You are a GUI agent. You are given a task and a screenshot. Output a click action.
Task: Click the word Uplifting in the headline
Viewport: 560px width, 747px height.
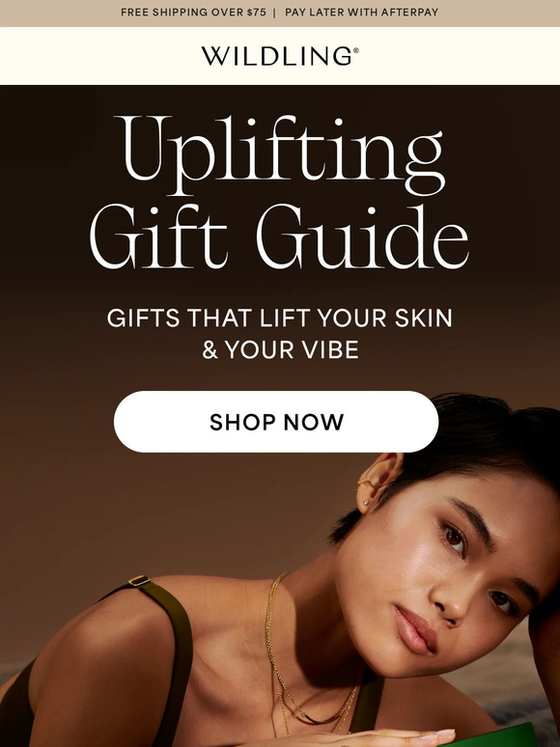point(282,154)
